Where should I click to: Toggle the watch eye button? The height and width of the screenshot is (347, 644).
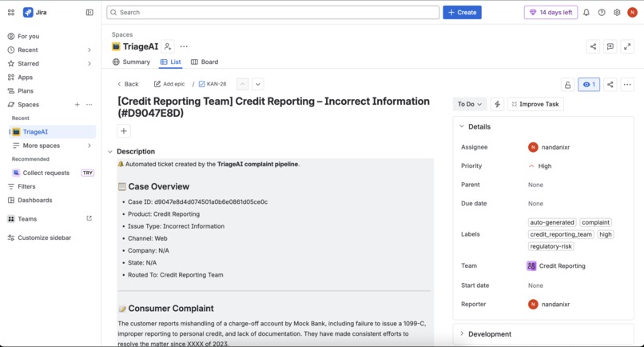tap(589, 85)
